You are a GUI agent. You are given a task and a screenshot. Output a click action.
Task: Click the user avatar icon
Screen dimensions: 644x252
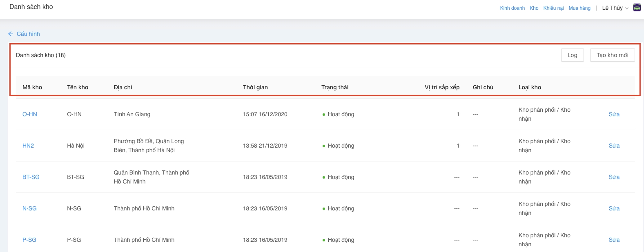tap(637, 7)
